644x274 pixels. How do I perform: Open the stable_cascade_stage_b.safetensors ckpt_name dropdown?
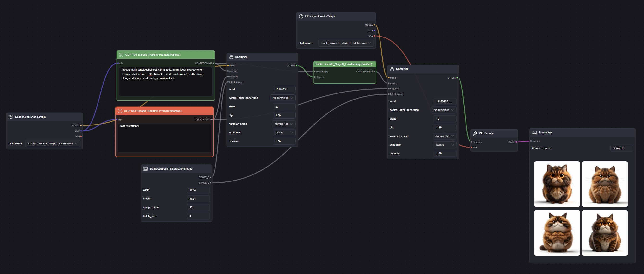click(346, 43)
